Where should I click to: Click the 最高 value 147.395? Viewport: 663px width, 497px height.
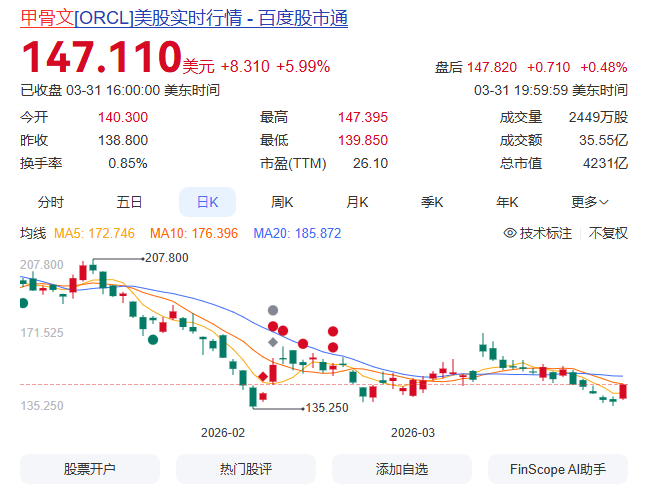click(x=363, y=117)
